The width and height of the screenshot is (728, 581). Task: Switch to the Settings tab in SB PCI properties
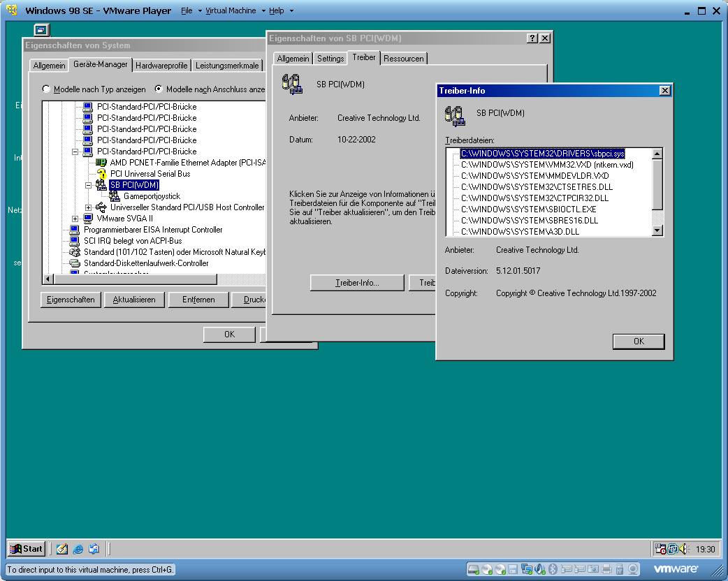(x=330, y=59)
